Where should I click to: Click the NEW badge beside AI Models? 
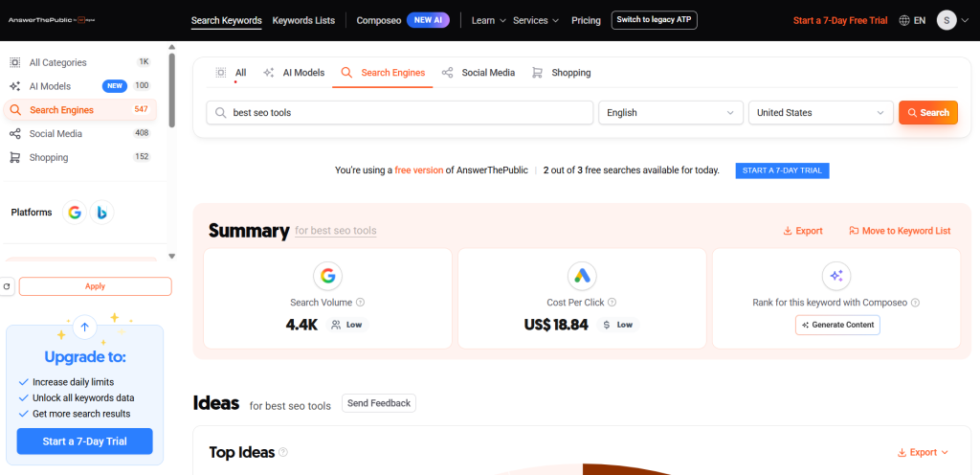[115, 86]
